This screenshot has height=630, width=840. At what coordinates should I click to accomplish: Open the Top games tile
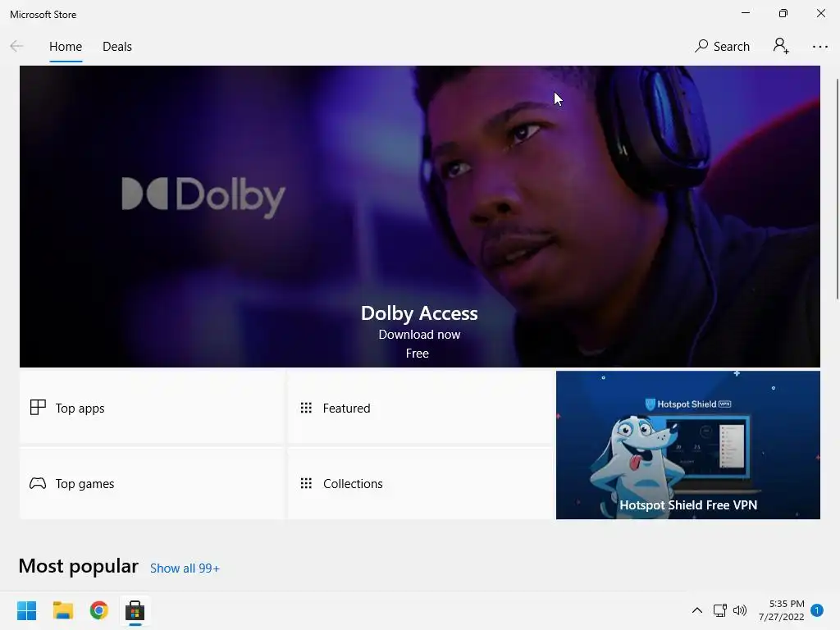coord(152,483)
